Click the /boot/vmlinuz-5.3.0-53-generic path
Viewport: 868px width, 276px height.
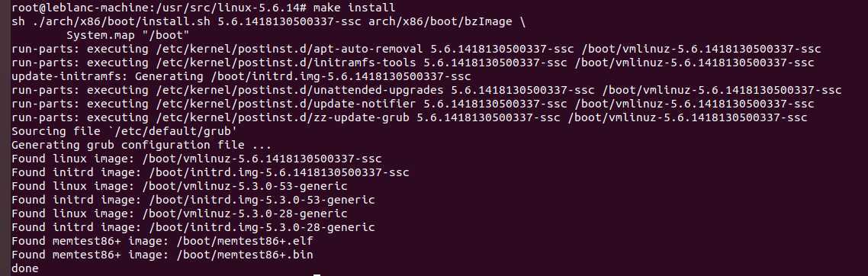(245, 186)
